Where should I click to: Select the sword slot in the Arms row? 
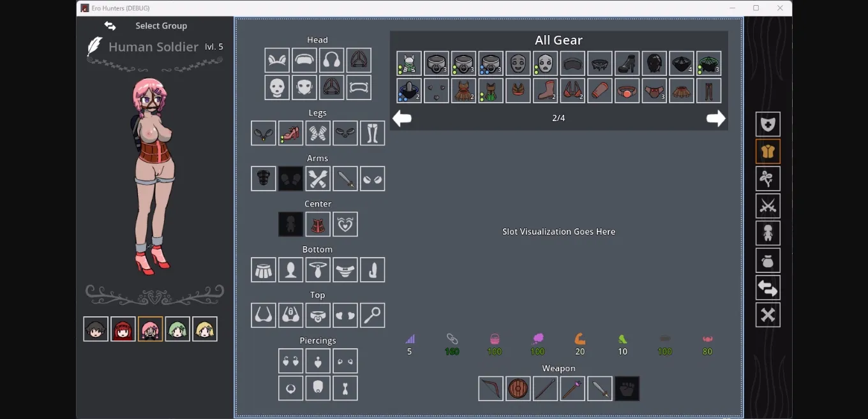click(345, 179)
